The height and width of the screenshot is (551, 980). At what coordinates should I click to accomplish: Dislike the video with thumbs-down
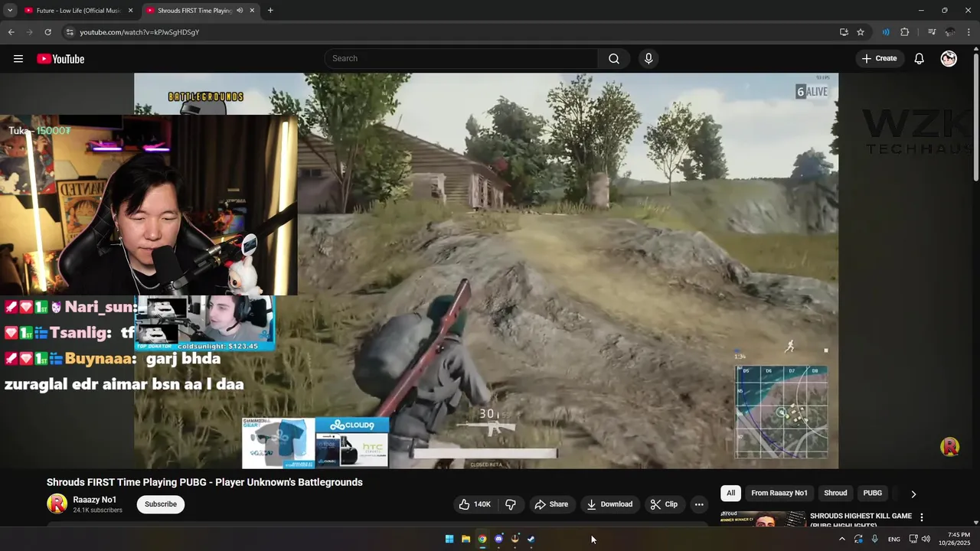pyautogui.click(x=511, y=504)
